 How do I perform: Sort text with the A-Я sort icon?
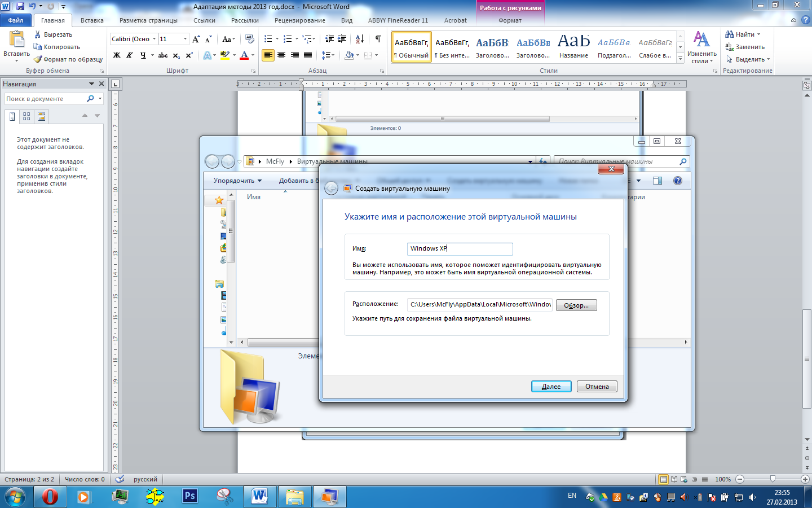(x=360, y=39)
